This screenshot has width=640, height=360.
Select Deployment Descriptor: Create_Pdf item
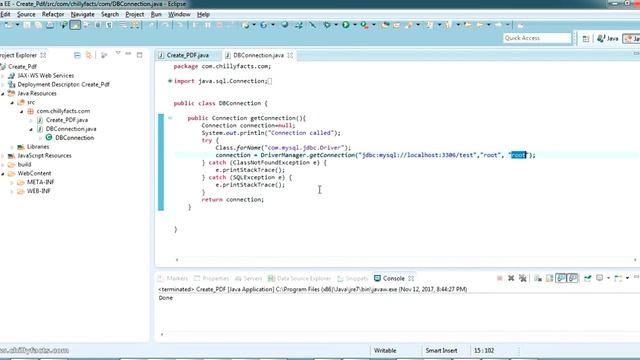click(63, 84)
